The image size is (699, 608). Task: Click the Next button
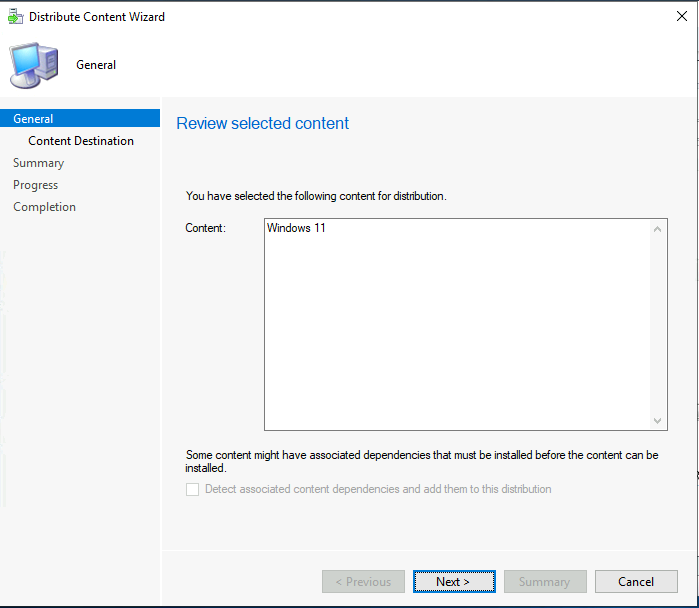(x=454, y=582)
